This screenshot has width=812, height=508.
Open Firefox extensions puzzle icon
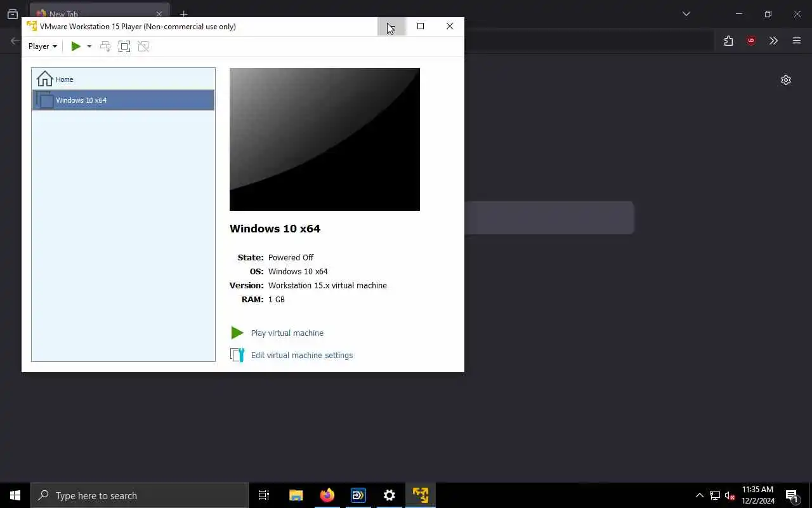click(728, 41)
